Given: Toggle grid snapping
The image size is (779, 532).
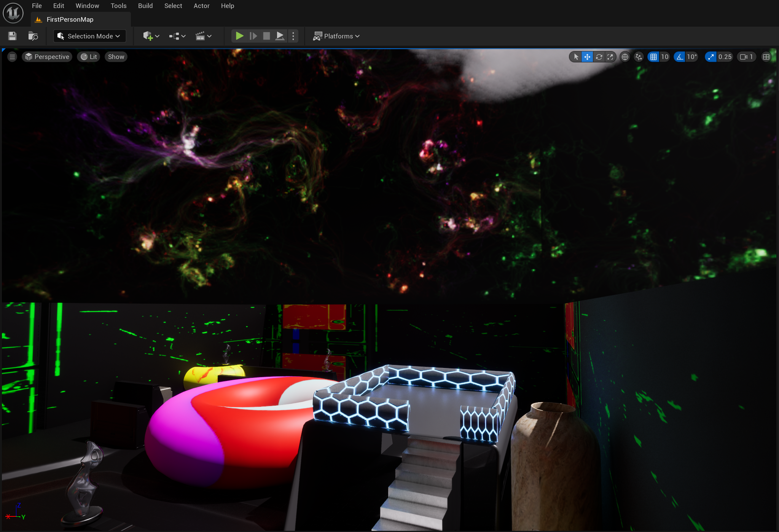Looking at the screenshot, I should [x=653, y=57].
